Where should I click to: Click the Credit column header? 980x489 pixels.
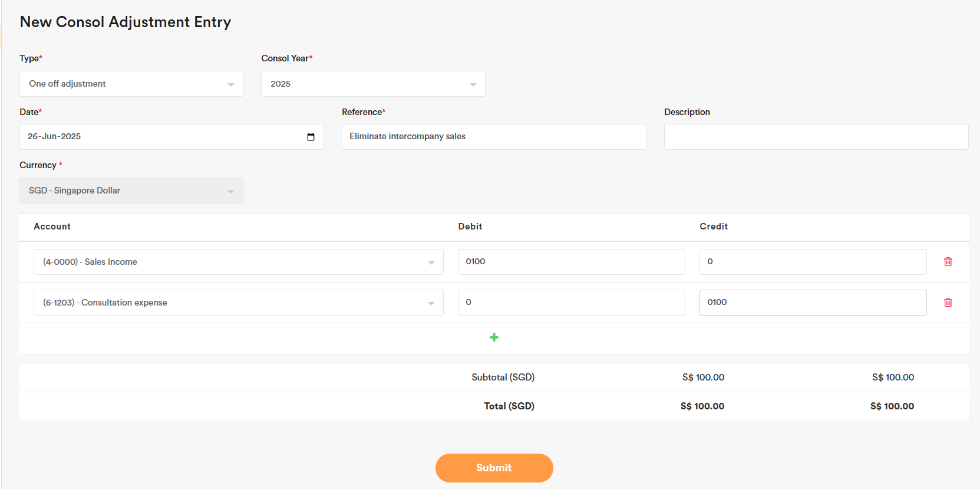click(x=714, y=227)
